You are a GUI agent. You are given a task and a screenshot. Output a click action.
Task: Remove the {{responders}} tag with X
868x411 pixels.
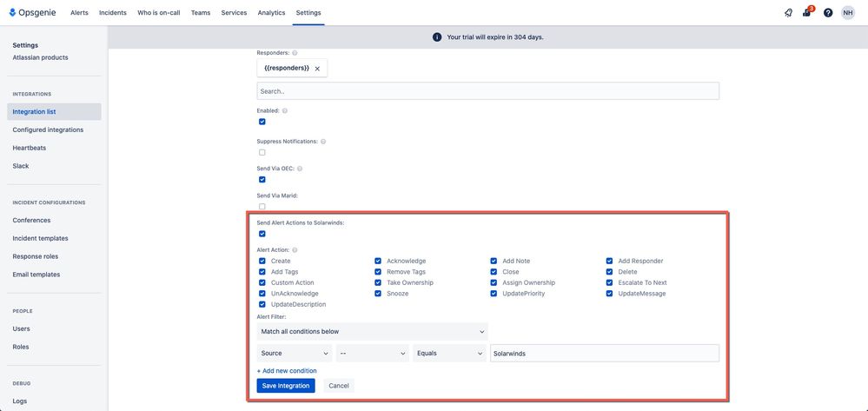tap(317, 69)
